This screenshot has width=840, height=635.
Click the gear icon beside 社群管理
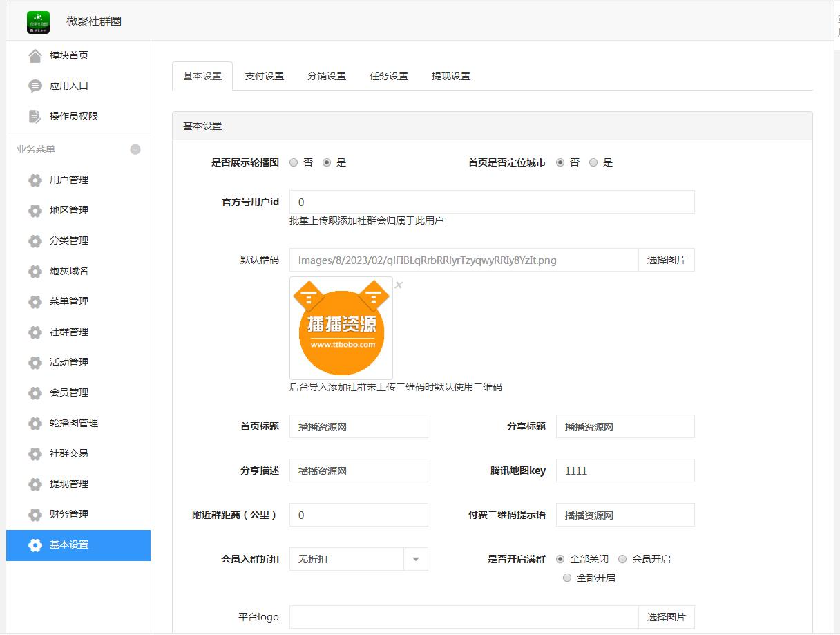[35, 332]
